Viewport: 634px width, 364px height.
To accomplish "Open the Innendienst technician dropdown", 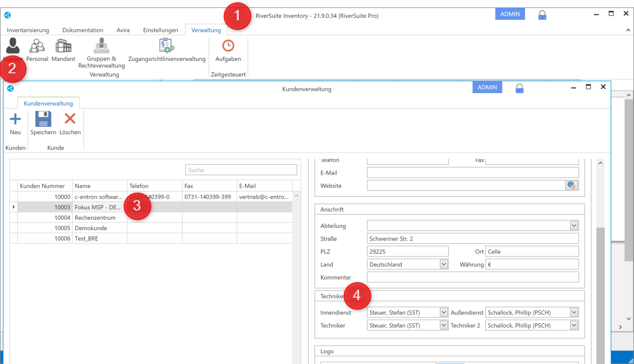I will 444,312.
